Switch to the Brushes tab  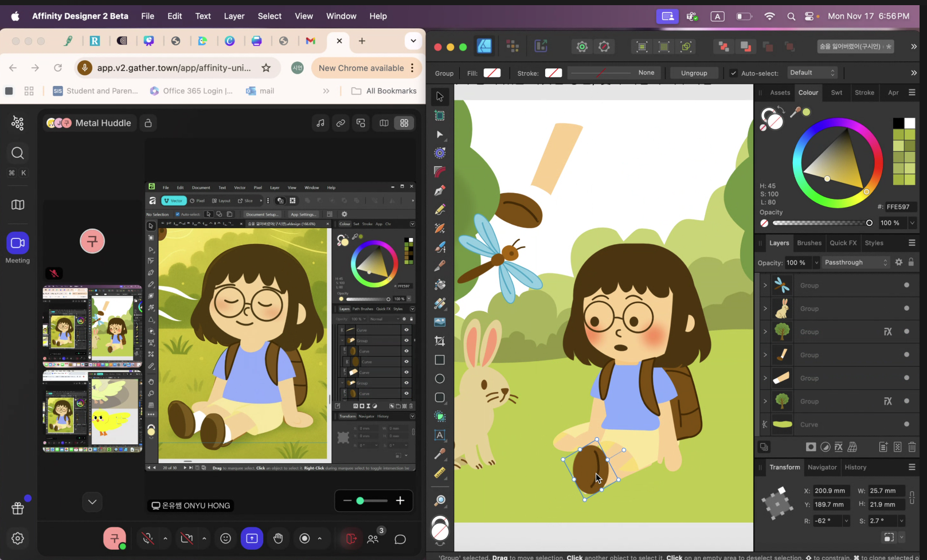click(809, 243)
